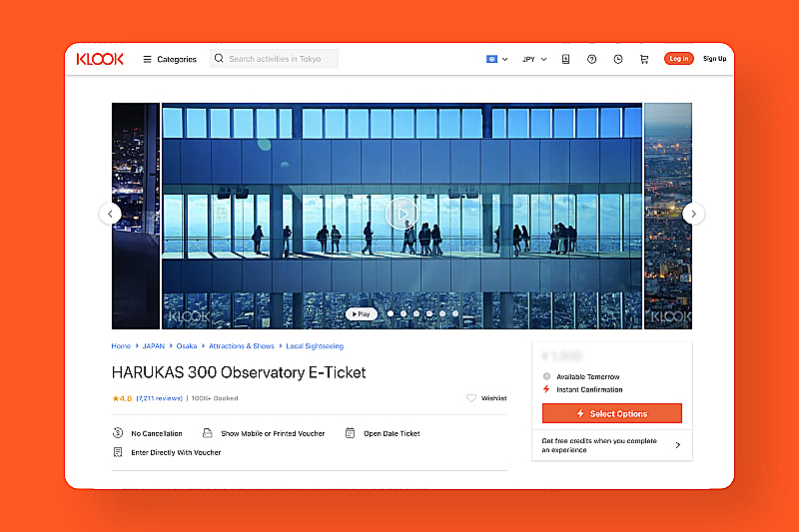The image size is (799, 532).
Task: Click the Available Tomorrow clock icon
Action: click(546, 376)
